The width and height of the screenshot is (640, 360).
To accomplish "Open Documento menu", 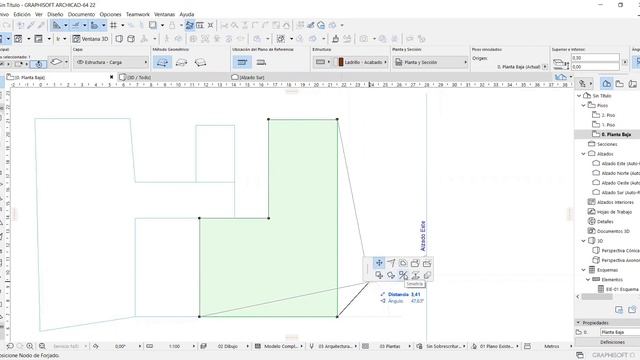I will coord(81,14).
